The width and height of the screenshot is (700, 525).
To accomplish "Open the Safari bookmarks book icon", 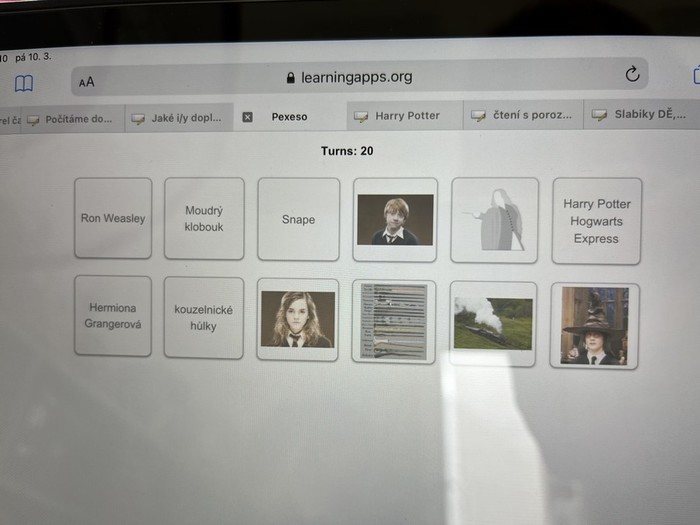I will coord(24,82).
